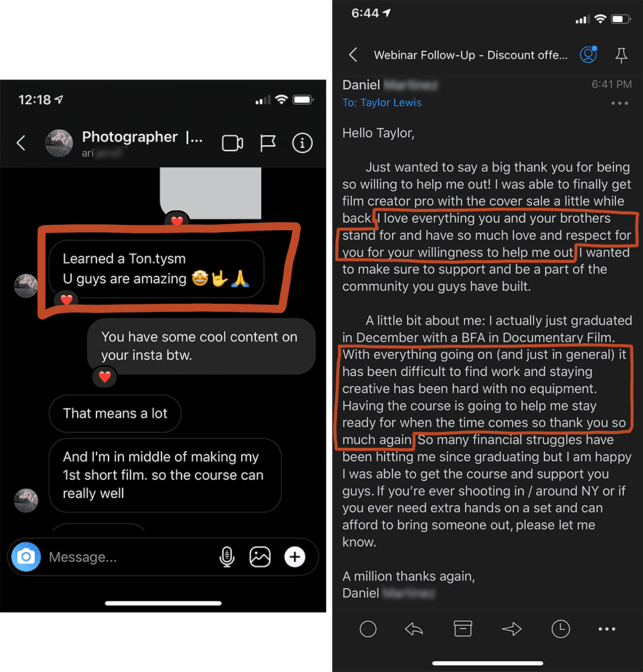Screen dimensions: 643x672
Task: Tap the 'To: Taylor Lewis' recipient link
Action: [x=382, y=103]
